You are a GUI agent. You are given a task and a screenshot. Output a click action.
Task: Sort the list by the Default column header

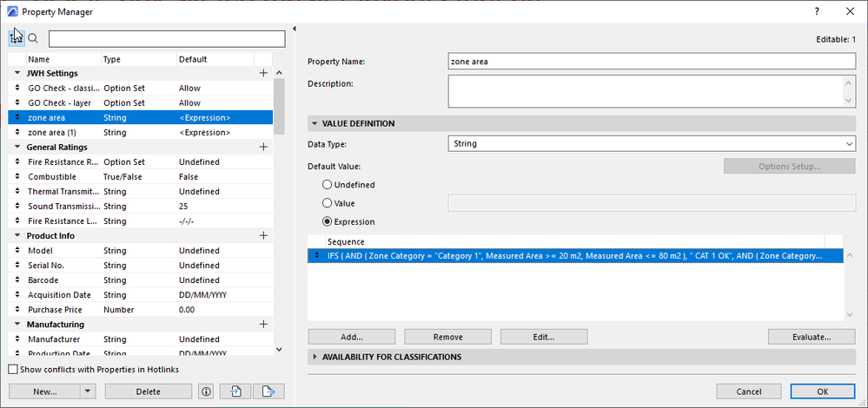pos(215,59)
